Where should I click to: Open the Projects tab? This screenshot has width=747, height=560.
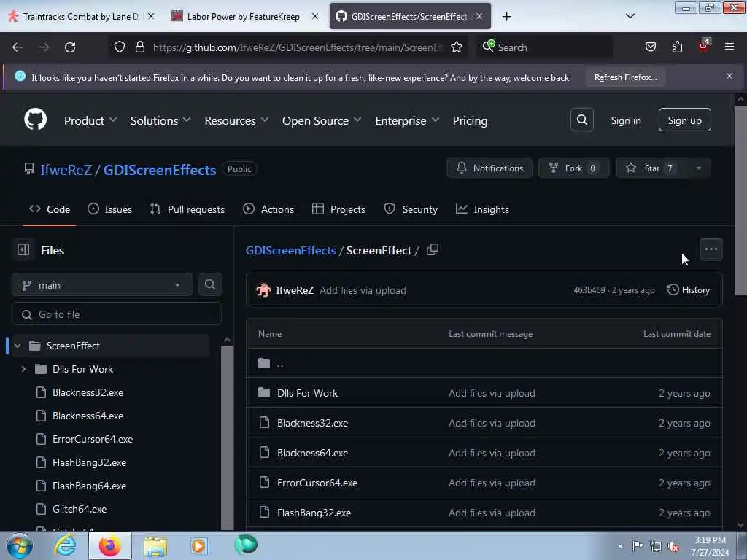tap(338, 209)
